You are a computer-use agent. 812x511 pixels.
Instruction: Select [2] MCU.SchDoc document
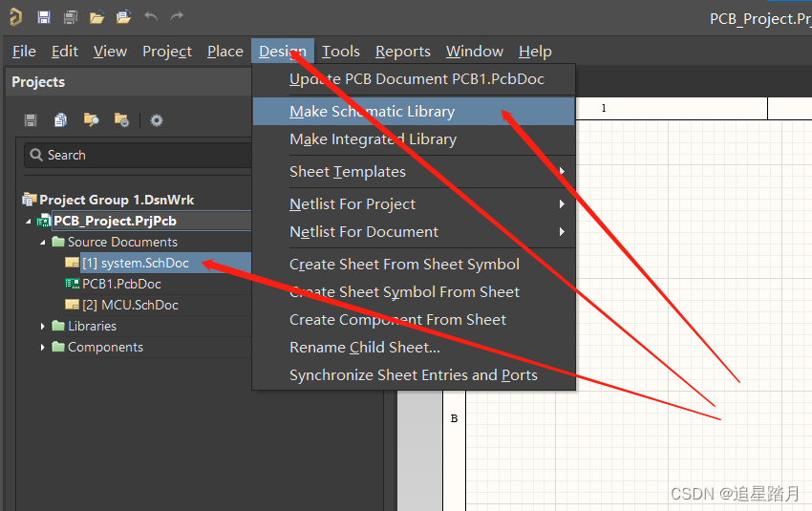coord(130,306)
